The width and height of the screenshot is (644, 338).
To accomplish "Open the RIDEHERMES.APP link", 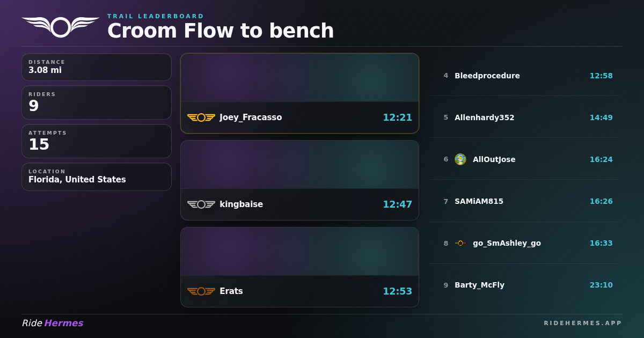I will (583, 323).
